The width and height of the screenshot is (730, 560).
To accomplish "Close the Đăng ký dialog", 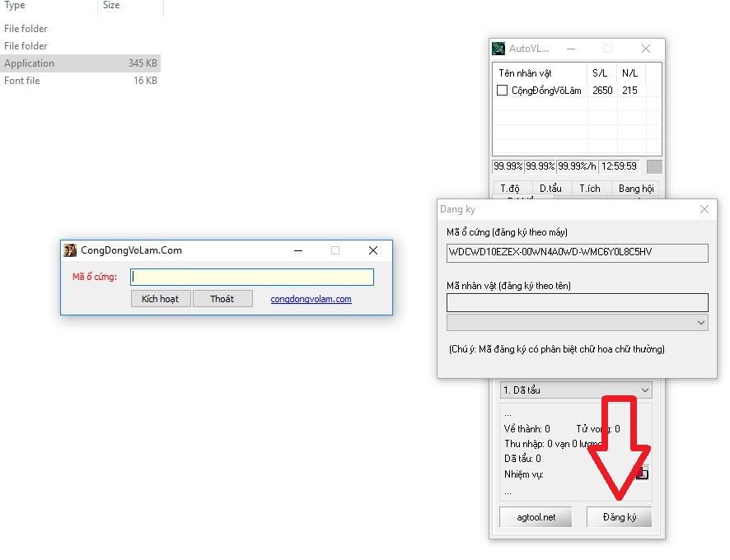I will point(704,209).
